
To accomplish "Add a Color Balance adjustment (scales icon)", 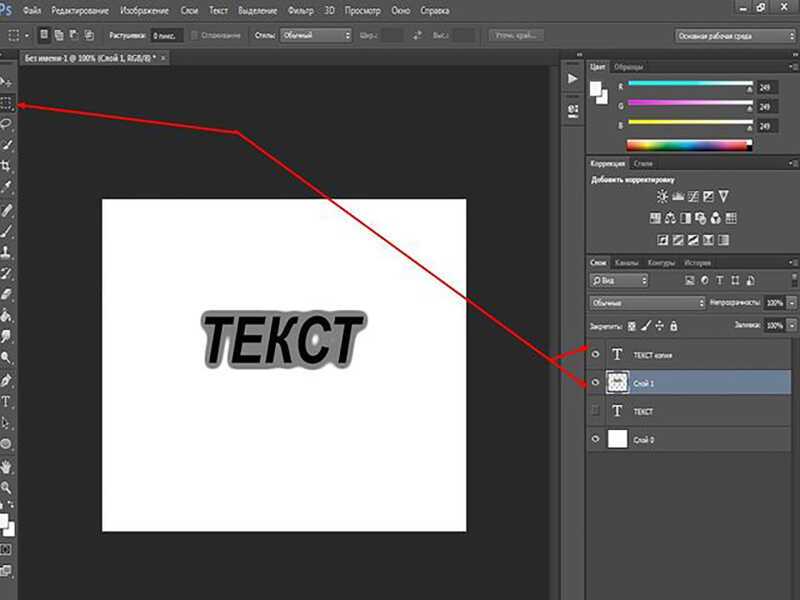I will point(670,218).
